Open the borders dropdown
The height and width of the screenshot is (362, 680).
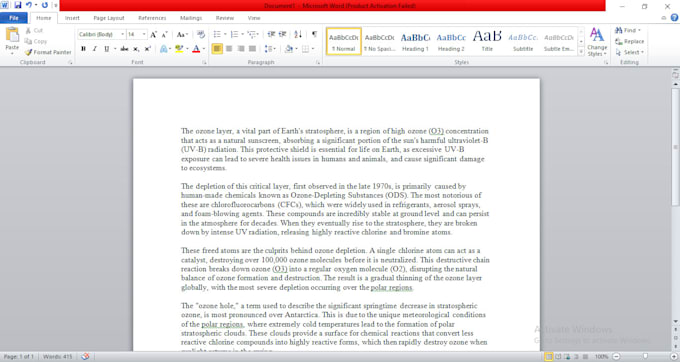[313, 49]
